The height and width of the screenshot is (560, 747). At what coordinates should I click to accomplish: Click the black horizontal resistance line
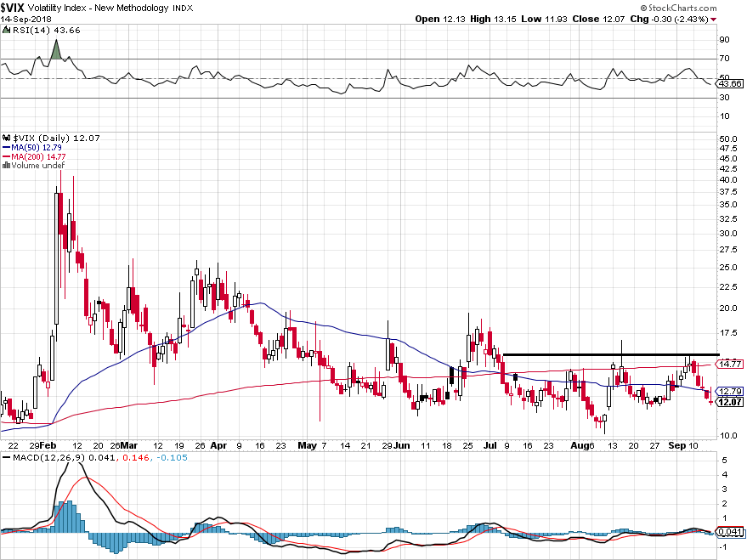(611, 354)
